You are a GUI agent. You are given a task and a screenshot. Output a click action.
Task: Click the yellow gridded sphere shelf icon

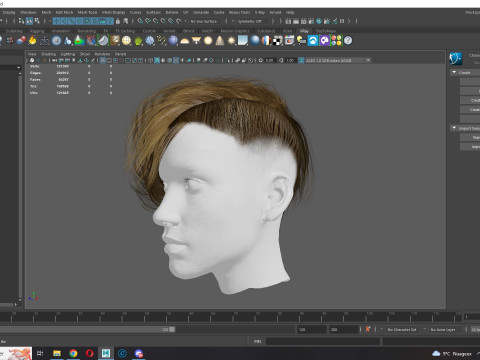tap(126, 41)
